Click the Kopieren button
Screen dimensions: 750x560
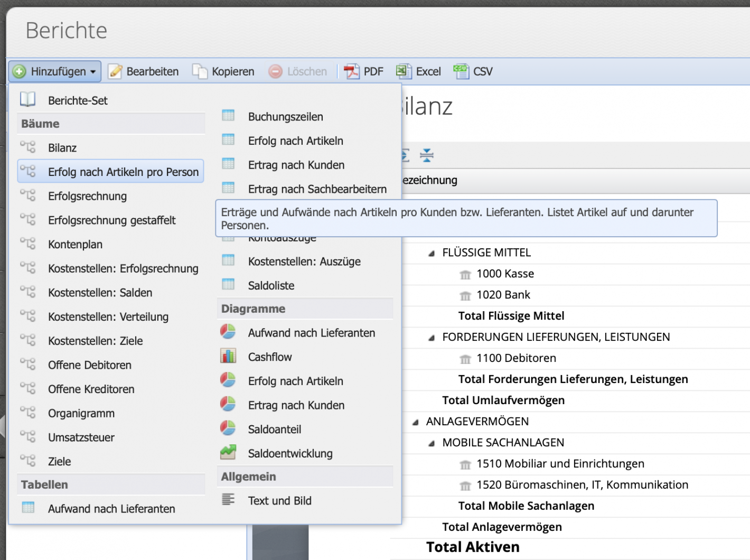click(224, 71)
